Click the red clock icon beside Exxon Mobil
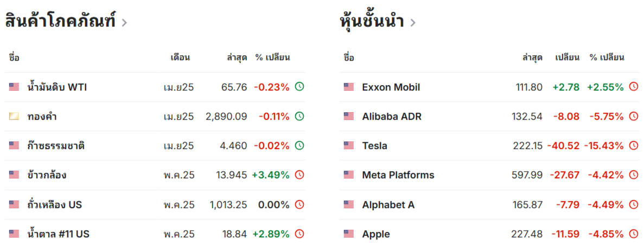The width and height of the screenshot is (644, 246). [634, 87]
